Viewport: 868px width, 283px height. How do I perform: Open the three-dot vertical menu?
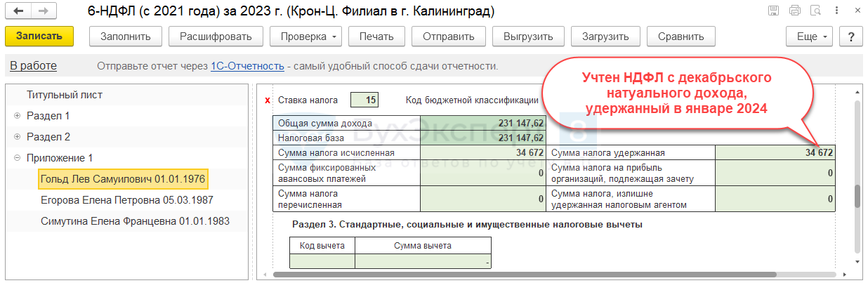(x=835, y=11)
